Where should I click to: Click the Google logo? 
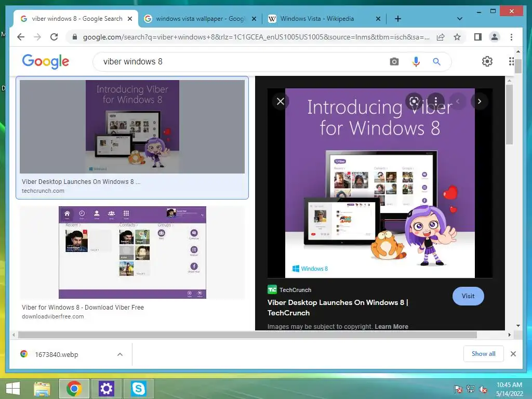[x=46, y=61]
